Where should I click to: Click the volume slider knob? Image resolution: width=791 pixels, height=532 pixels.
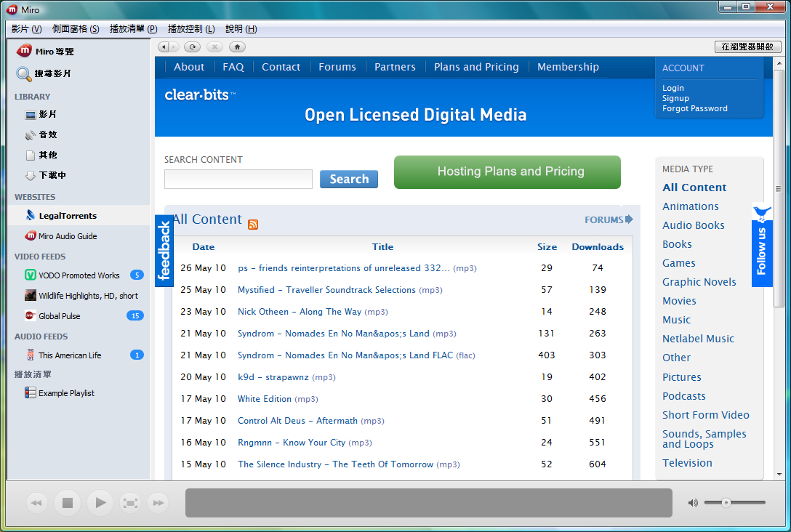click(726, 502)
